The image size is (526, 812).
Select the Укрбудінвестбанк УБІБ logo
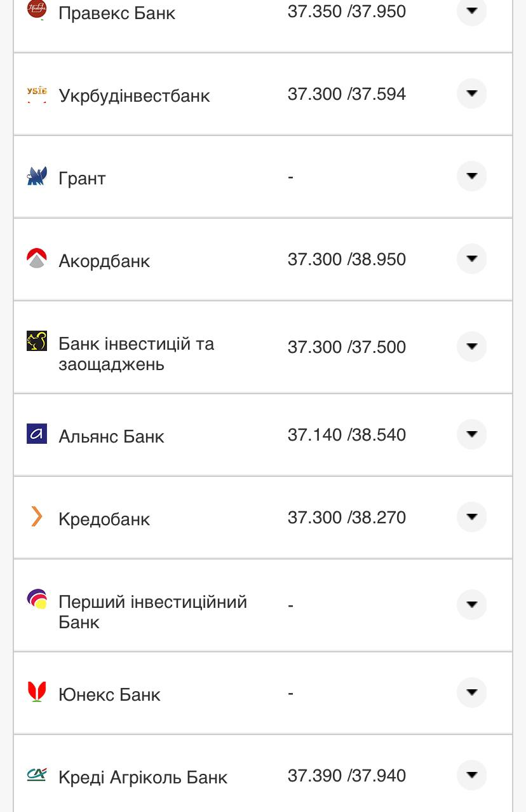[37, 94]
